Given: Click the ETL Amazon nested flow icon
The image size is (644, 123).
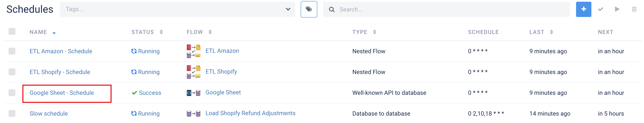Looking at the screenshot, I should (x=194, y=51).
